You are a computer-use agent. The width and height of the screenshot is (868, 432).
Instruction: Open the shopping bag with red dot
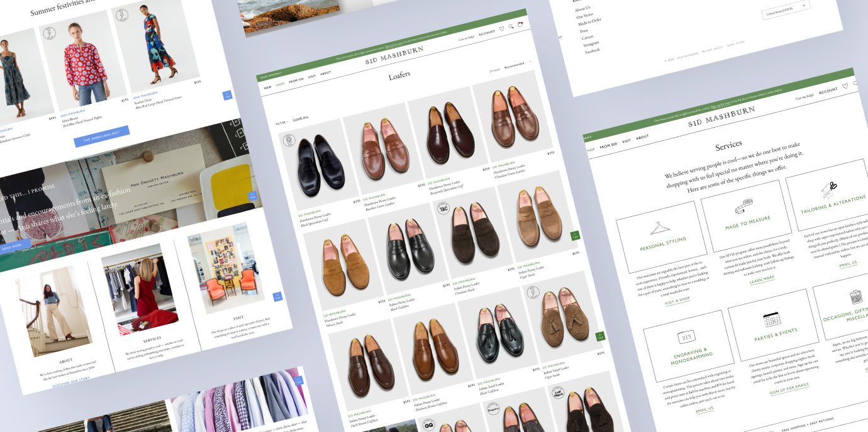tap(520, 25)
